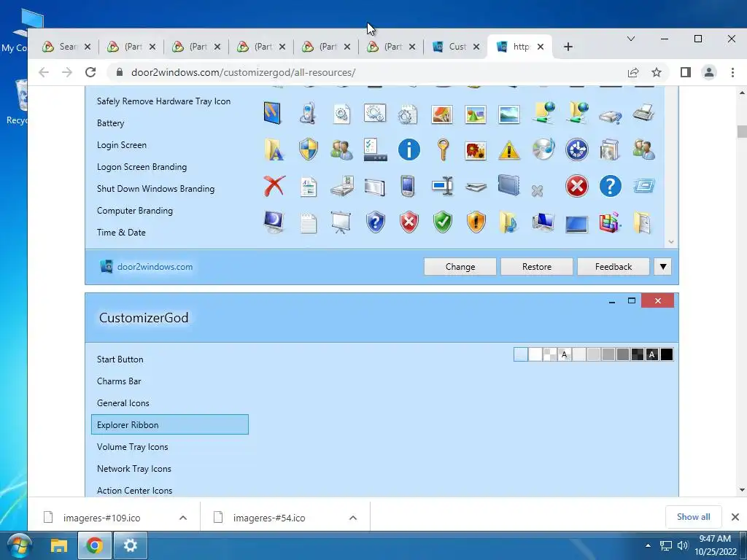This screenshot has width=747, height=560.
Task: Open the Chrome three-dot menu
Action: point(732,72)
